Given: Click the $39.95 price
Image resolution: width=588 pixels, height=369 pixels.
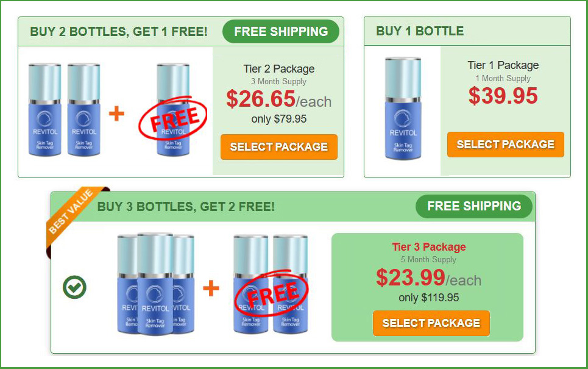Looking at the screenshot, I should click(x=503, y=95).
